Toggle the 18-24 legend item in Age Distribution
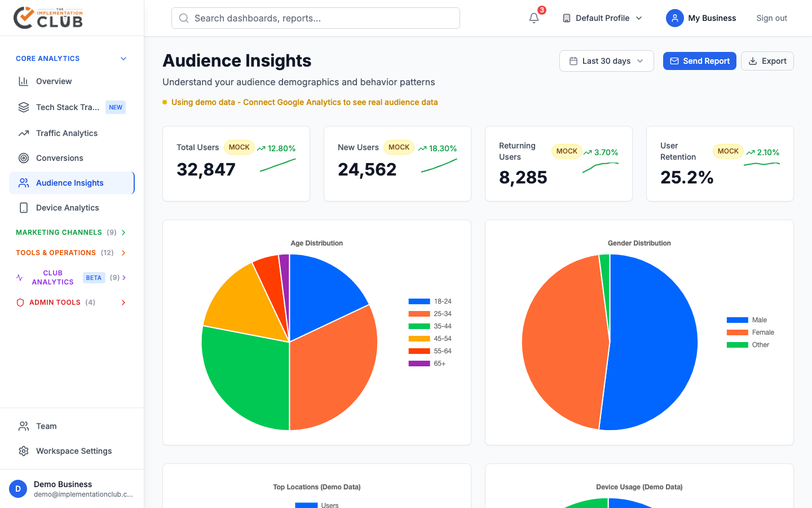The height and width of the screenshot is (508, 812). [430, 301]
